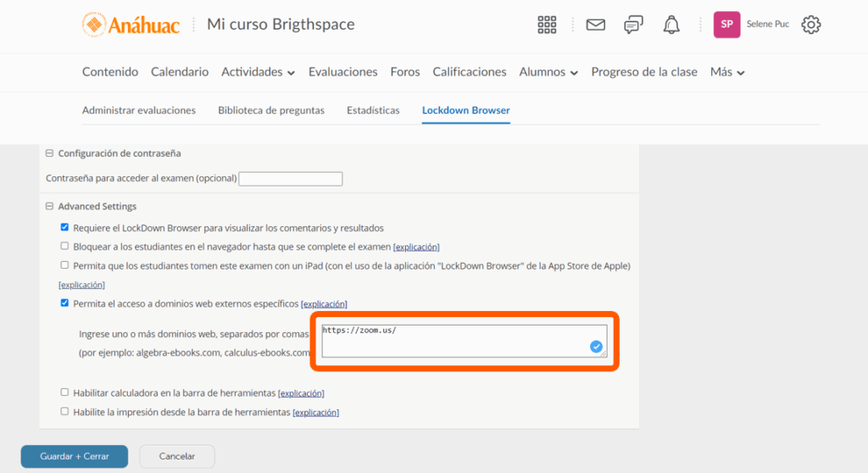Collapse the Advanced Settings section
This screenshot has width=868, height=473.
(x=49, y=206)
